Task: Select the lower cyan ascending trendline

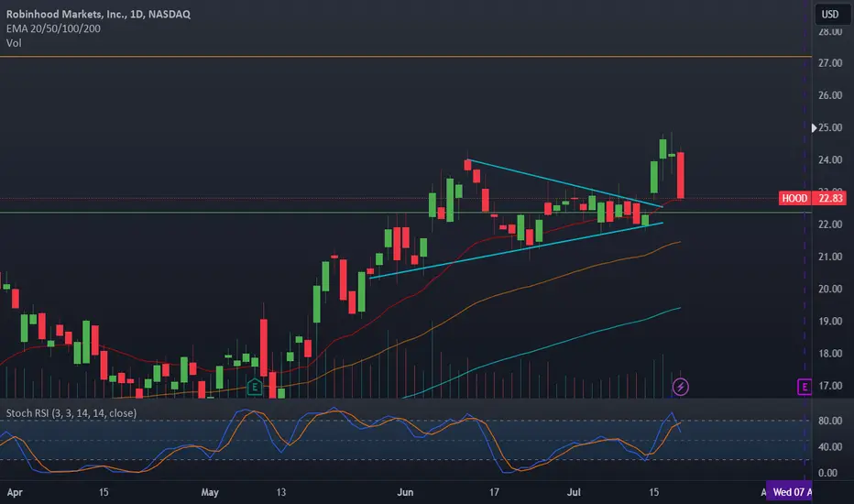Action: pos(516,250)
